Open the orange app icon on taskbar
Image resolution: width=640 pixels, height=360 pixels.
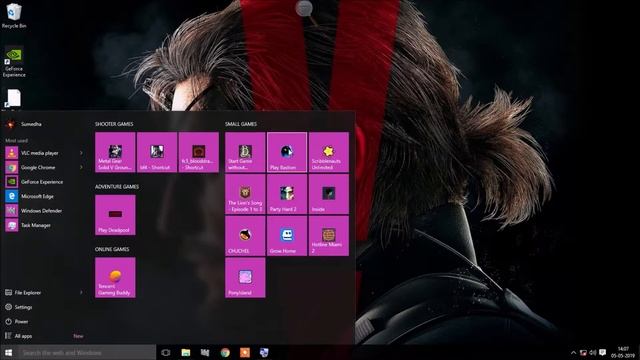coord(244,353)
